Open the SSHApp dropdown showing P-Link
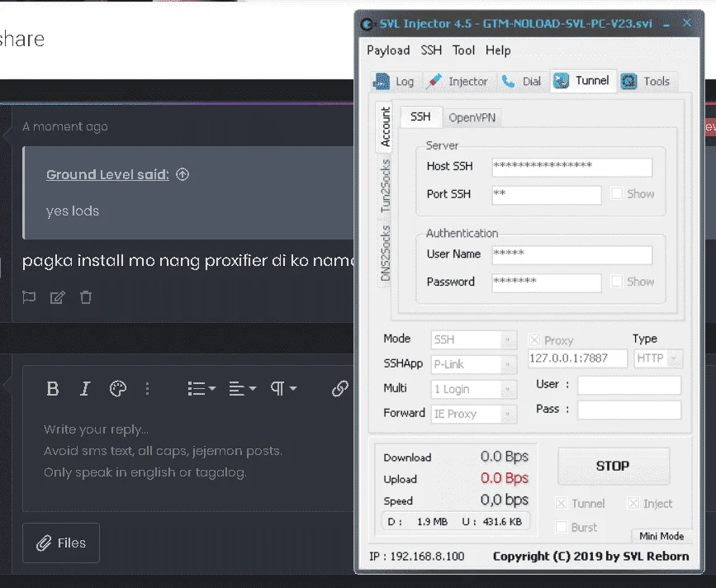716x588 pixels. [473, 364]
